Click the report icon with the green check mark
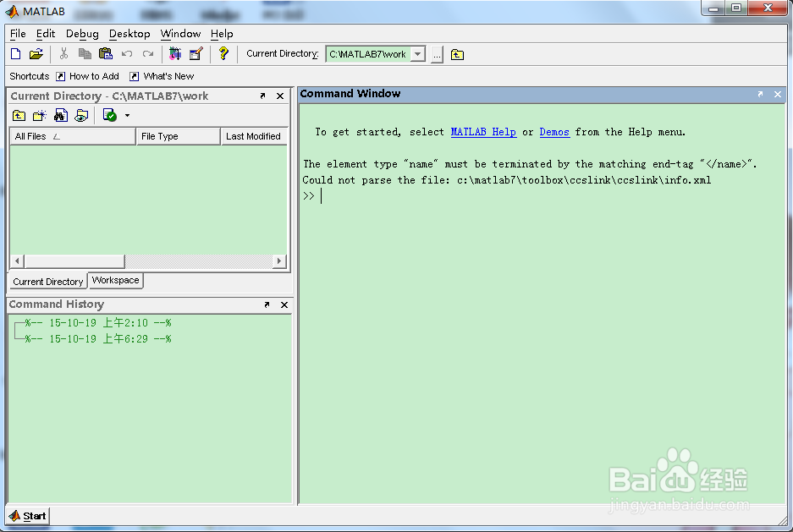 (x=109, y=115)
